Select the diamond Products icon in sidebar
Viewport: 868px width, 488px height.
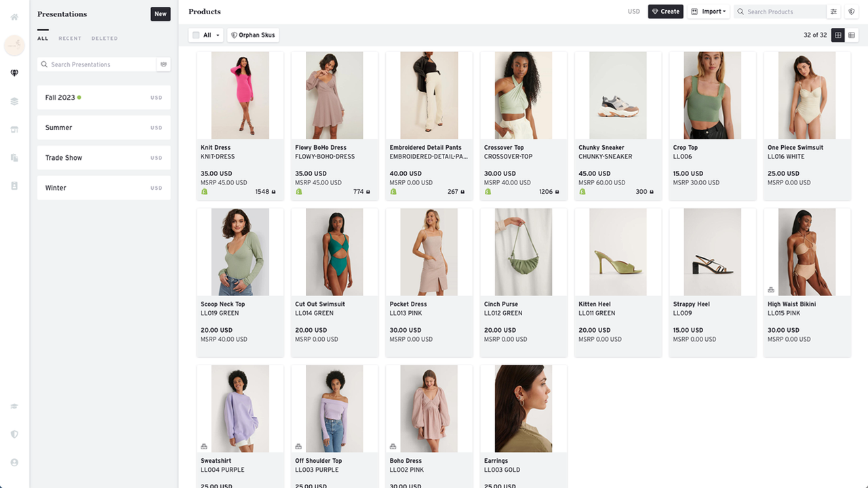(x=14, y=73)
